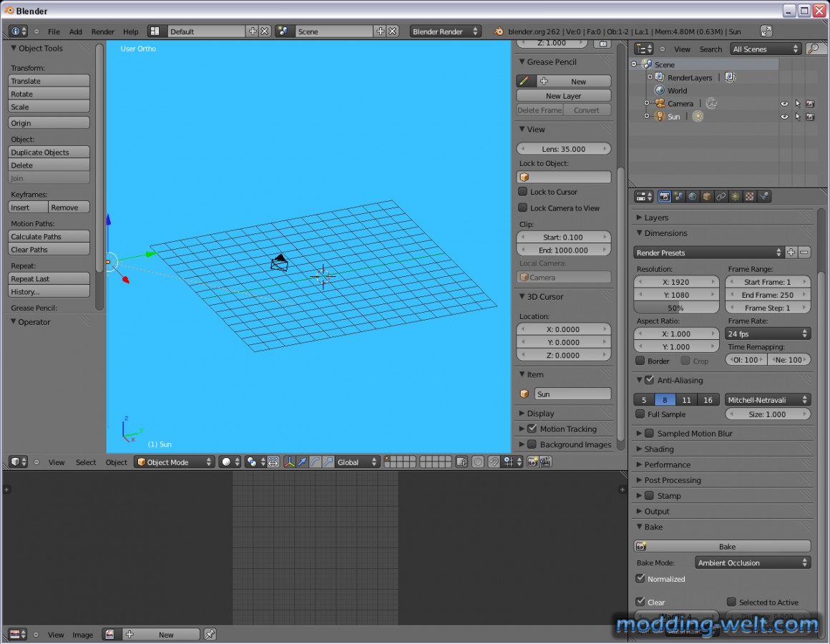The width and height of the screenshot is (830, 644).
Task: Expand the Performance panel
Action: (x=667, y=464)
